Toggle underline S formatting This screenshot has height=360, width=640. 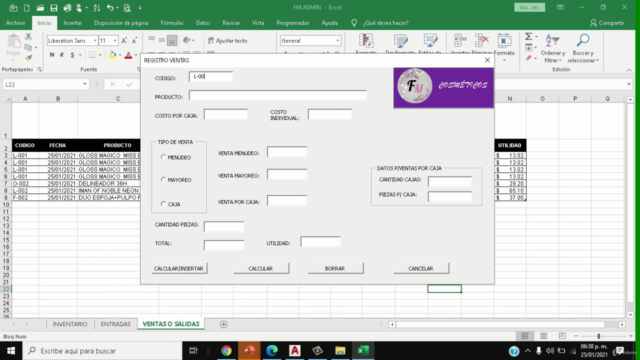pos(72,55)
